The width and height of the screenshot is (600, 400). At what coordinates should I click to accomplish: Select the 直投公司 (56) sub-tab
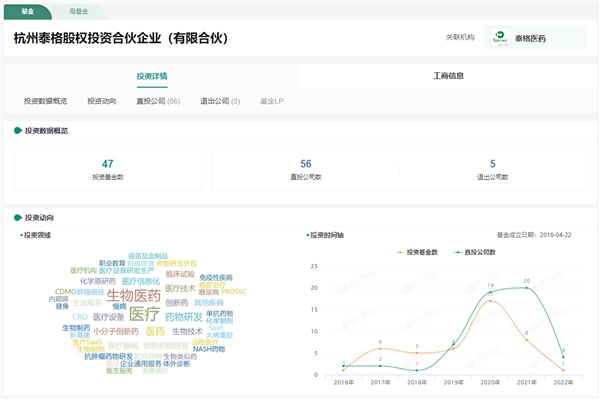158,101
